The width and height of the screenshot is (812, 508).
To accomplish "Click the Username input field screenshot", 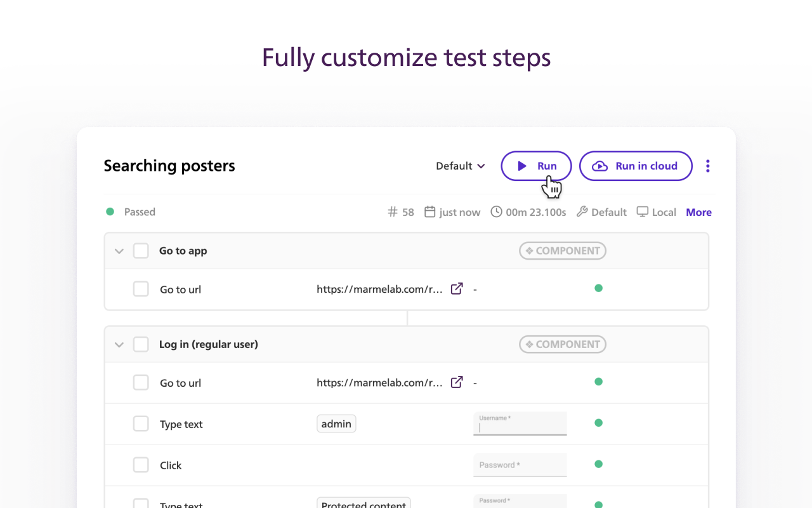I will [520, 423].
